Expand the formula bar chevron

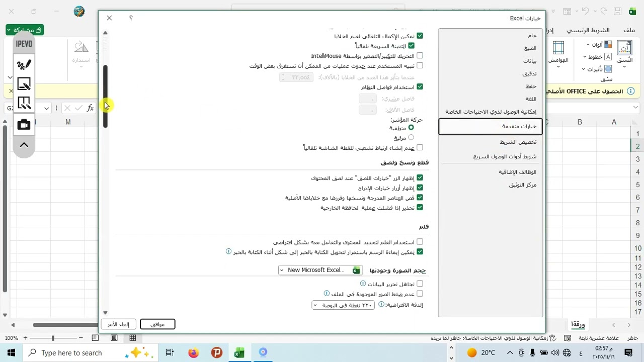coord(635,108)
